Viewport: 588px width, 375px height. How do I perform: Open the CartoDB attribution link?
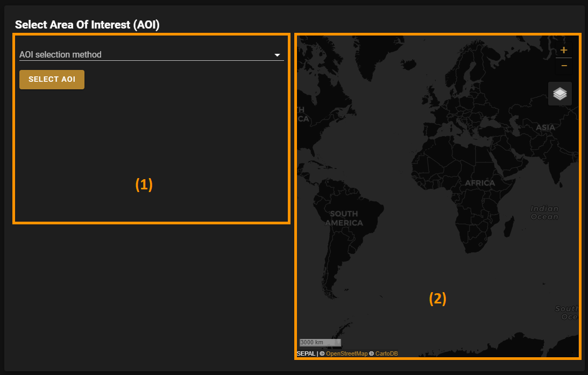[386, 353]
